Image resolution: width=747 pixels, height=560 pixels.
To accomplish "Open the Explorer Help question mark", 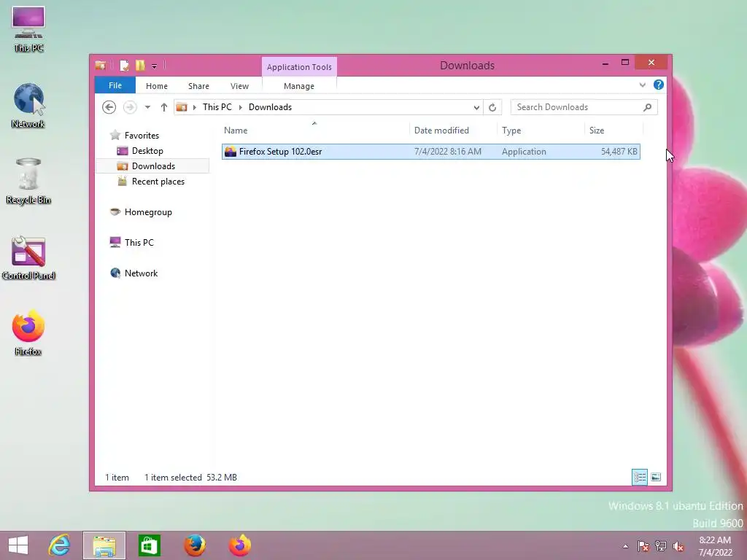I will click(x=659, y=85).
